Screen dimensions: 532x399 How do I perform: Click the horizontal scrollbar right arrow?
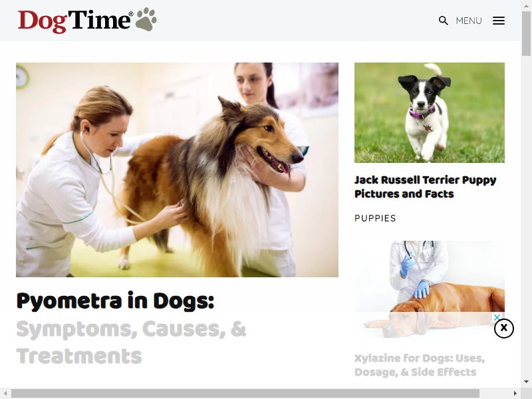pos(515,394)
